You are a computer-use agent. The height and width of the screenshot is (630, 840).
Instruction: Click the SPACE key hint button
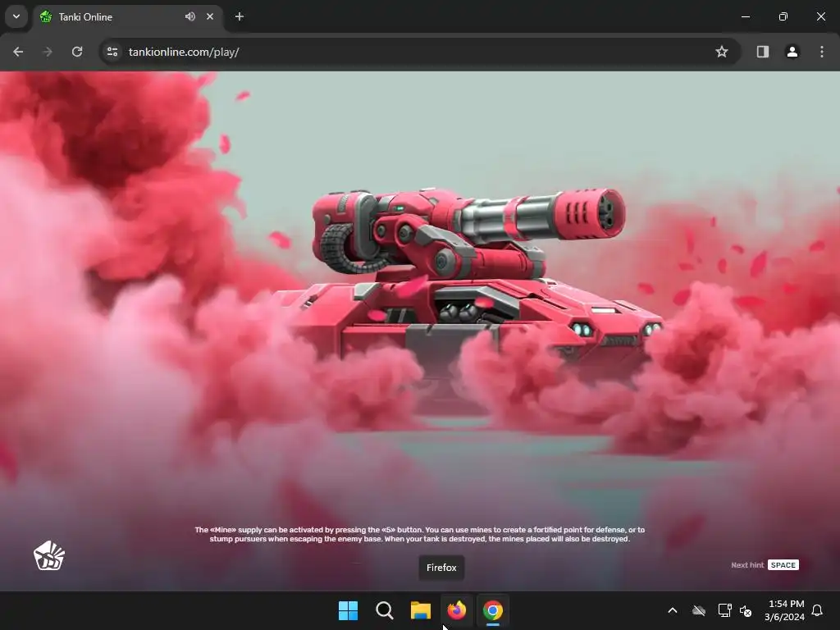point(783,565)
